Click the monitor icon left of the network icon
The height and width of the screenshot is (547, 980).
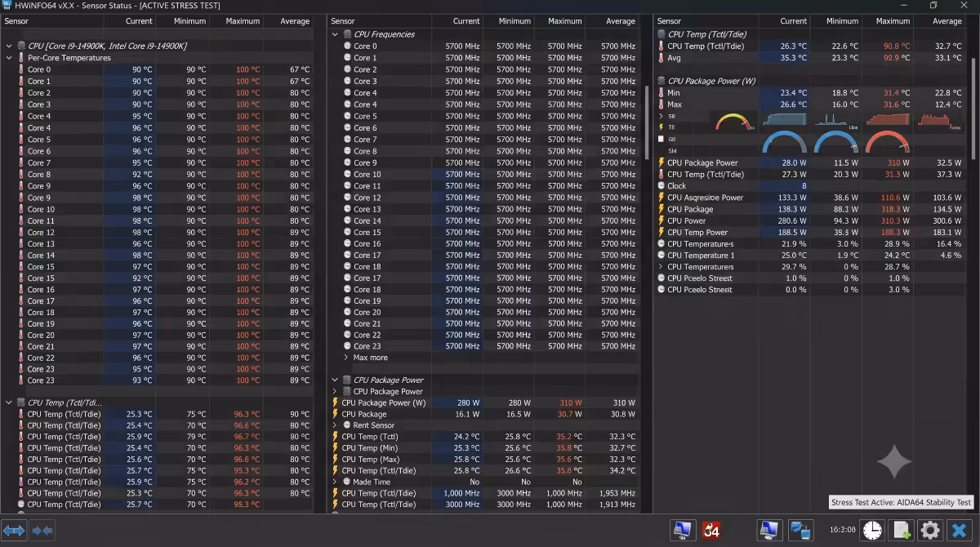point(768,531)
